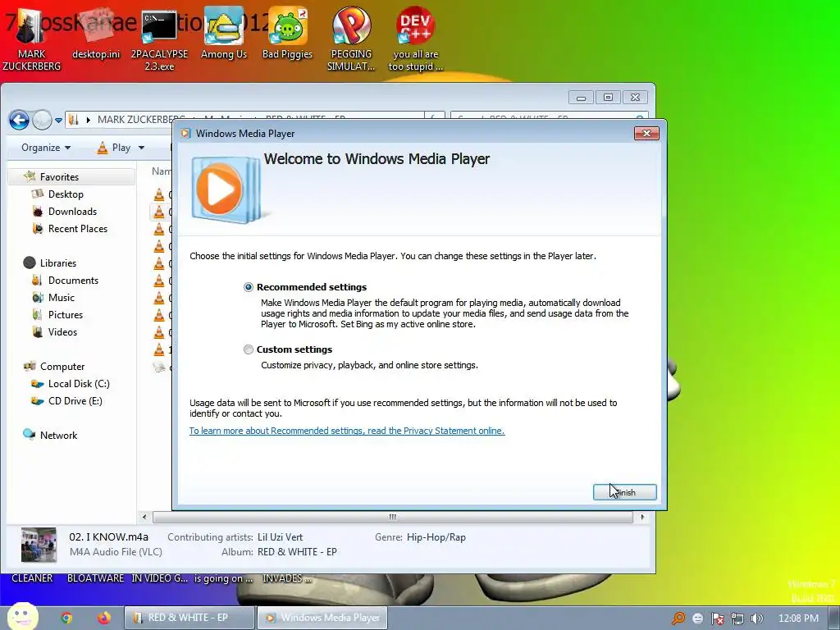This screenshot has width=840, height=630.
Task: Click the right scroll arrow in Explorer
Action: click(x=642, y=517)
